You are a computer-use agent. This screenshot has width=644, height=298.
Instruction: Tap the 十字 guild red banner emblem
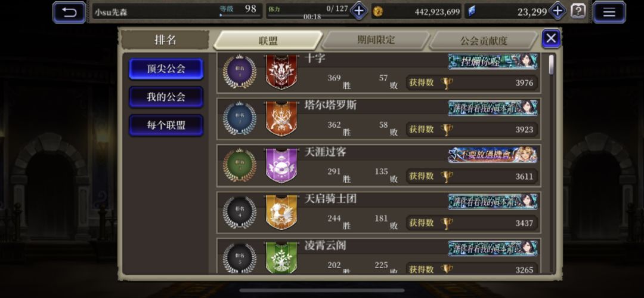point(281,72)
